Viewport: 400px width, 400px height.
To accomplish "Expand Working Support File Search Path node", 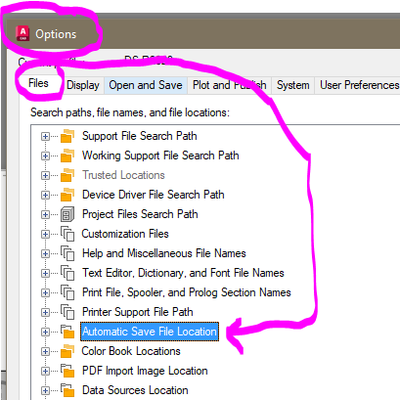I will click(45, 156).
